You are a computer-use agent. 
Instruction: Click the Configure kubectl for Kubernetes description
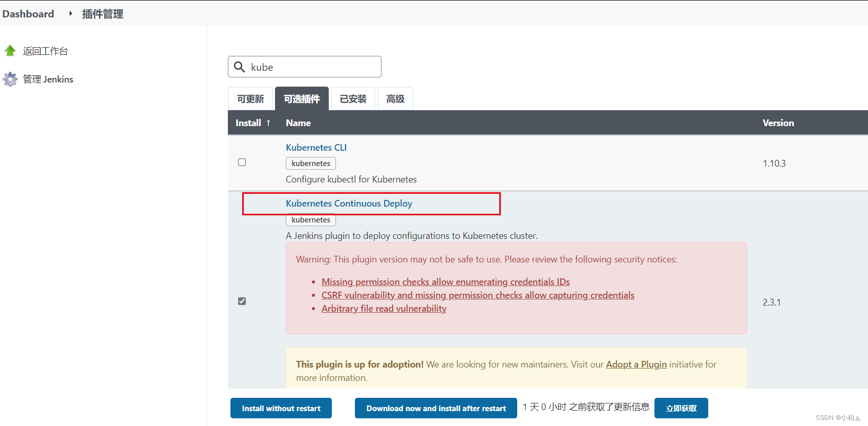point(351,179)
